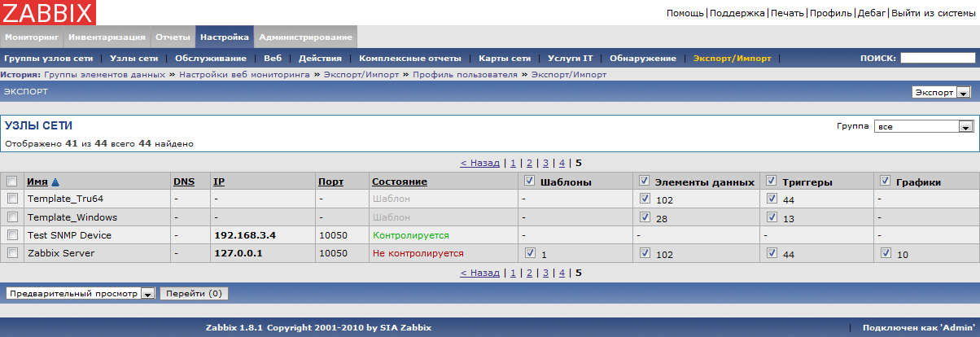Open the Группа dropdown showing все

click(x=924, y=127)
